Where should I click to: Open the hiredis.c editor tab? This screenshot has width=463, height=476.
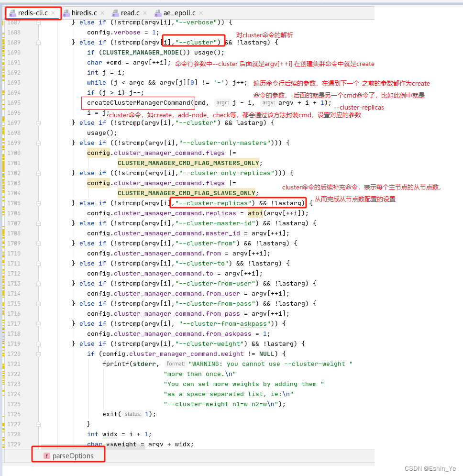pyautogui.click(x=84, y=13)
